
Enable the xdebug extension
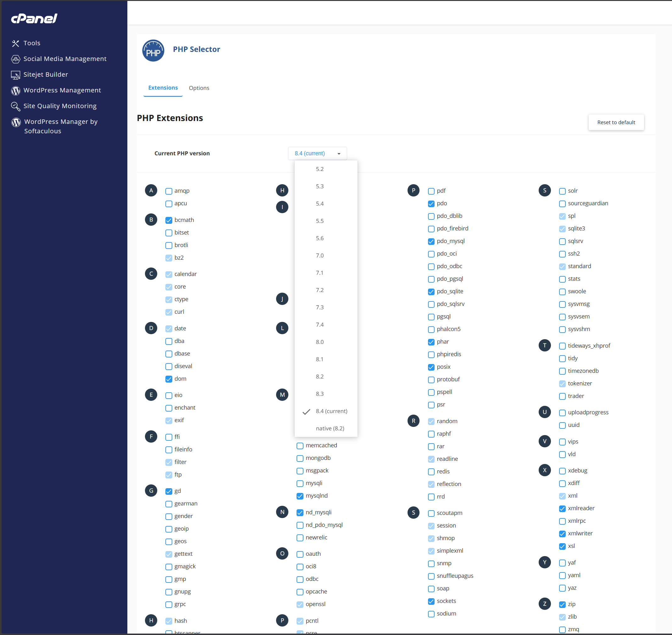coord(562,471)
